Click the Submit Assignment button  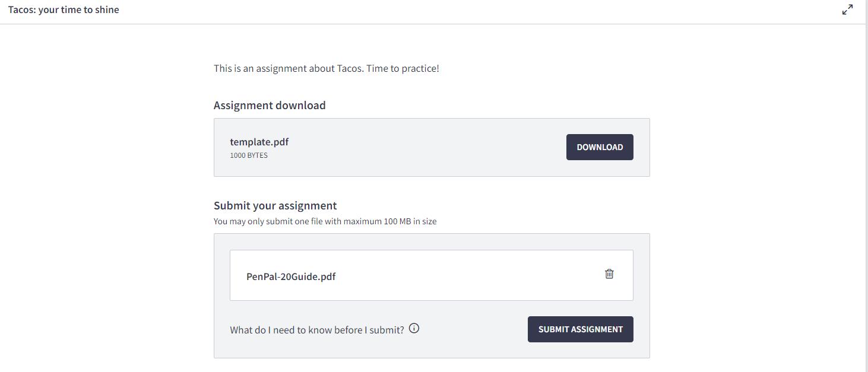click(x=580, y=329)
